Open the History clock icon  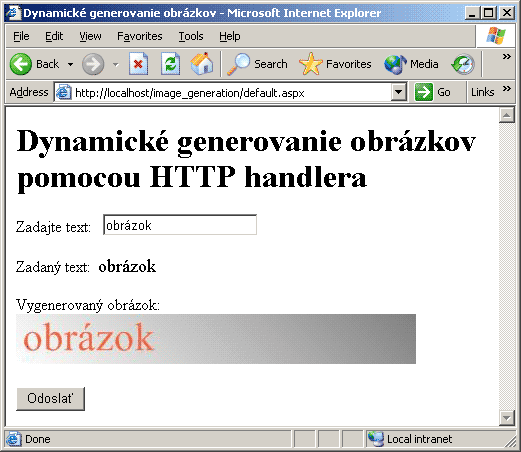click(x=463, y=64)
